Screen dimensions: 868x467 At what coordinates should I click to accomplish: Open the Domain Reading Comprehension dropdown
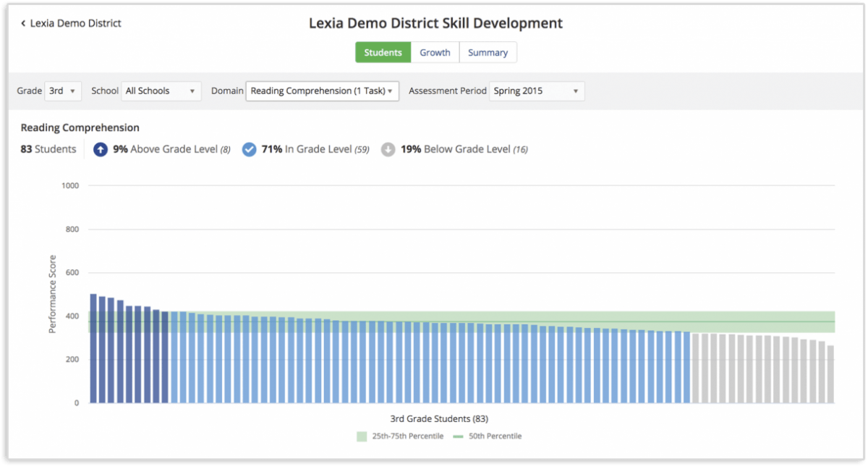tap(322, 91)
